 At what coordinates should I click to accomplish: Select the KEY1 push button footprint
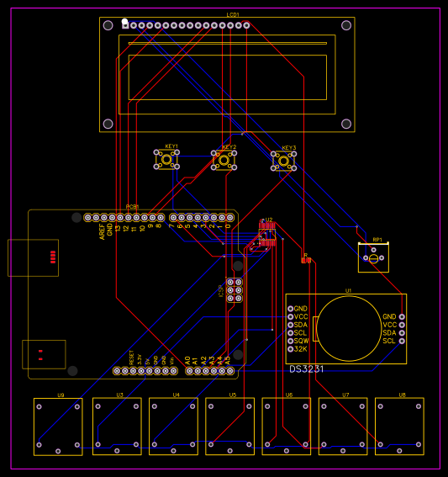point(166,159)
